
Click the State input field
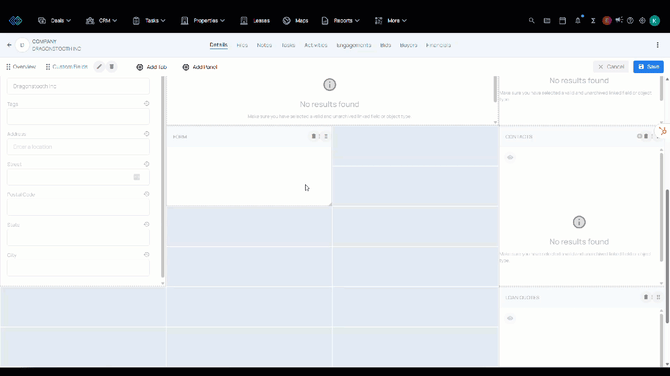tap(78, 237)
